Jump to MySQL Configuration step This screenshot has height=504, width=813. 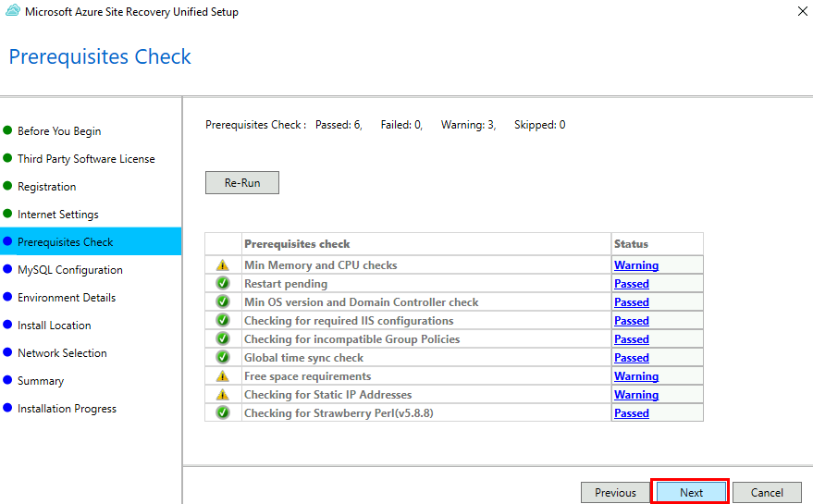pos(70,270)
